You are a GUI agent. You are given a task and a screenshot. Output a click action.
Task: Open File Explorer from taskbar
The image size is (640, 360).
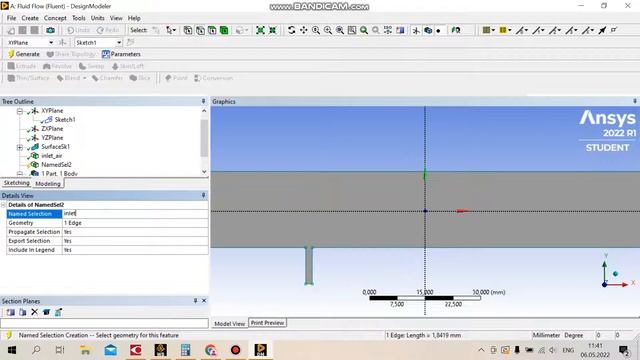85,350
